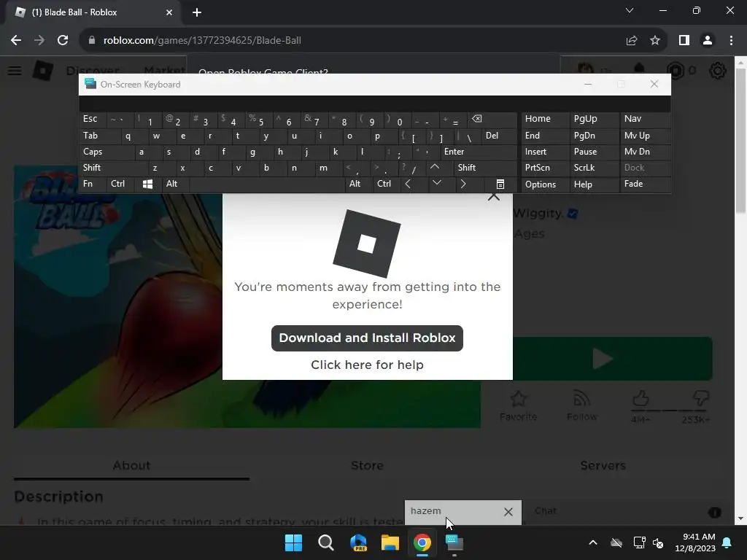Open the Click here for help link
The height and width of the screenshot is (560, 747).
tap(367, 365)
